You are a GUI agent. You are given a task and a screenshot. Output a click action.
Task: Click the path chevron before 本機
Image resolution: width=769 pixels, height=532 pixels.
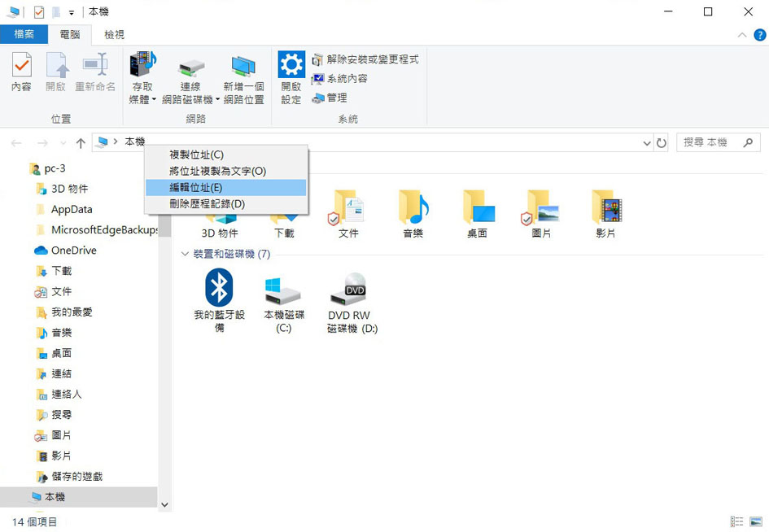116,142
